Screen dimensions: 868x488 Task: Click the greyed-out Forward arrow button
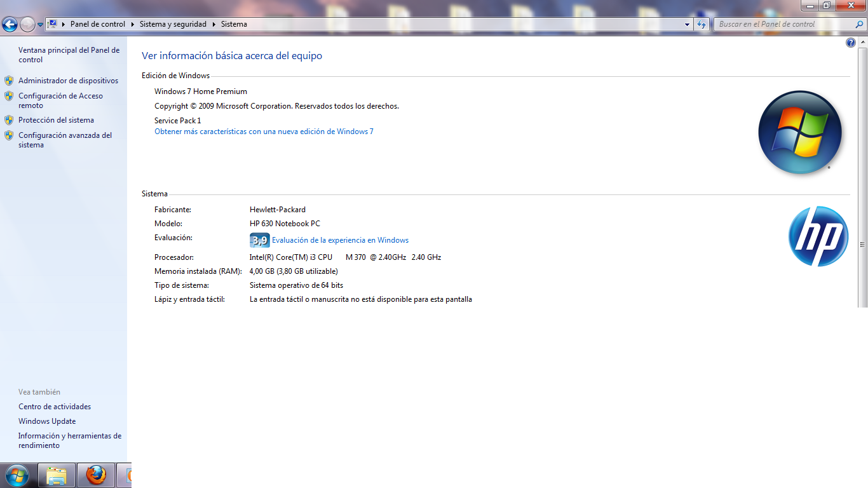click(27, 24)
